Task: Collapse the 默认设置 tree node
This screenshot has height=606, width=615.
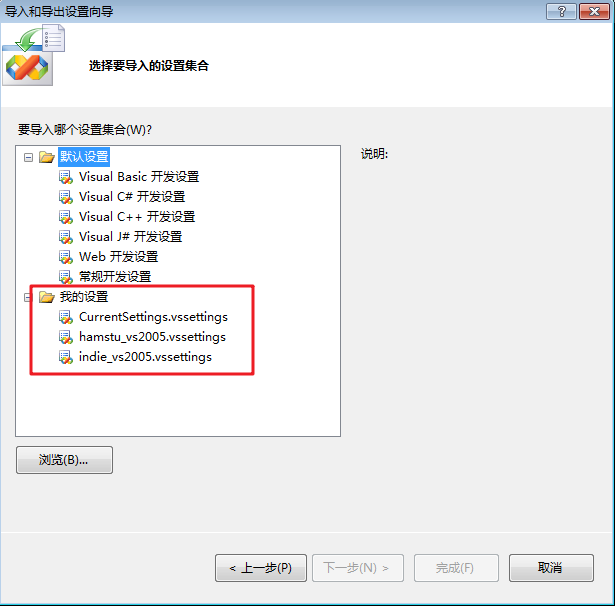Action: pyautogui.click(x=28, y=158)
